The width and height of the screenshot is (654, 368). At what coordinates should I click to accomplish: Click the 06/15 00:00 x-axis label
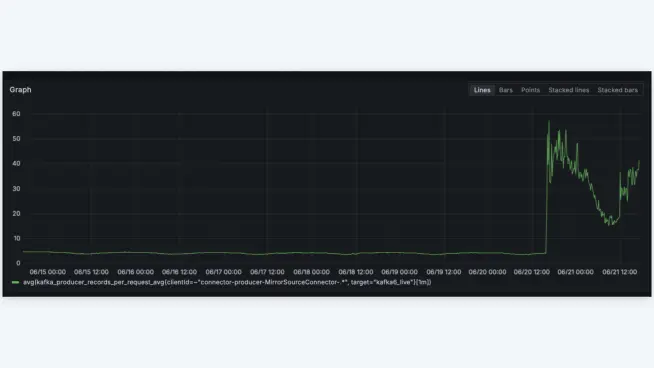[x=48, y=272]
